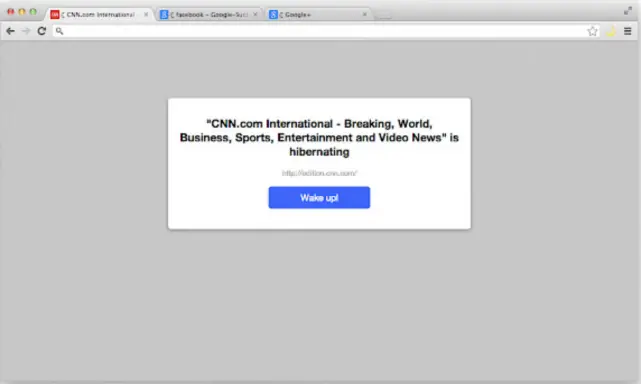The height and width of the screenshot is (384, 641).
Task: Click the red CNN favicon on first tab
Action: coord(55,15)
